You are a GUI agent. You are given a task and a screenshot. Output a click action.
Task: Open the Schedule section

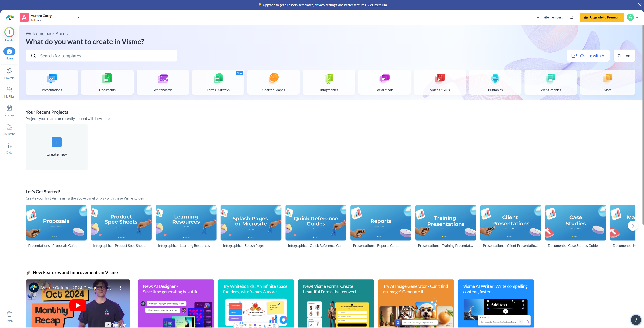(x=9, y=111)
